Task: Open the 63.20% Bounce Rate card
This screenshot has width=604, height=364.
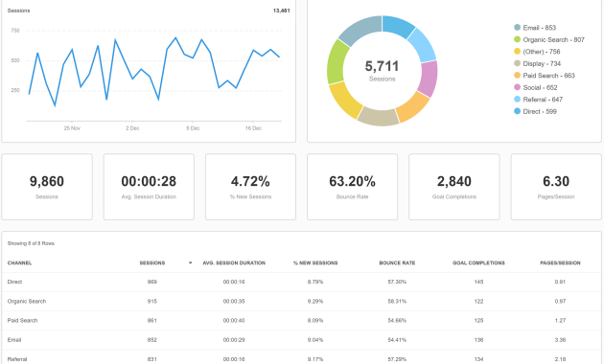Action: [353, 187]
